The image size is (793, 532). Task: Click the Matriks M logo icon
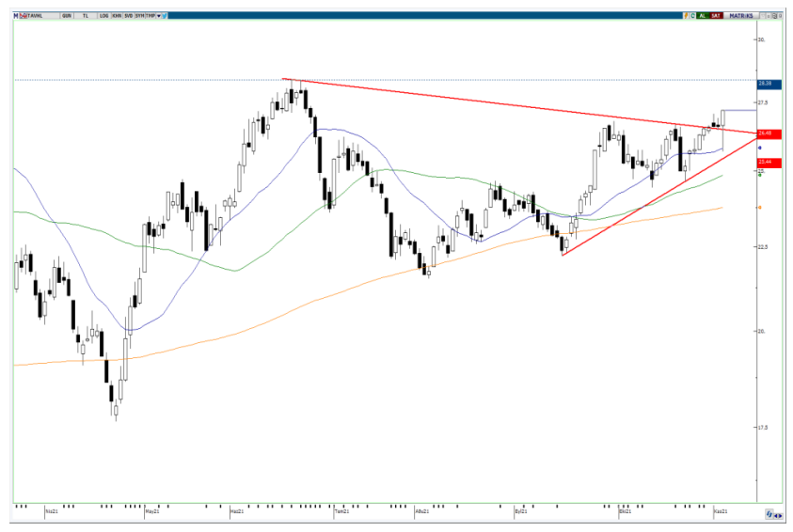click(x=16, y=16)
